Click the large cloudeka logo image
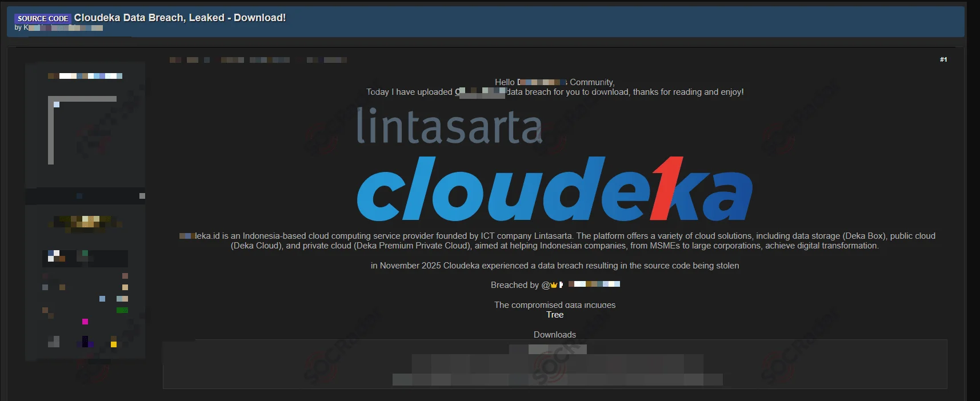The height and width of the screenshot is (401, 980). 555,189
